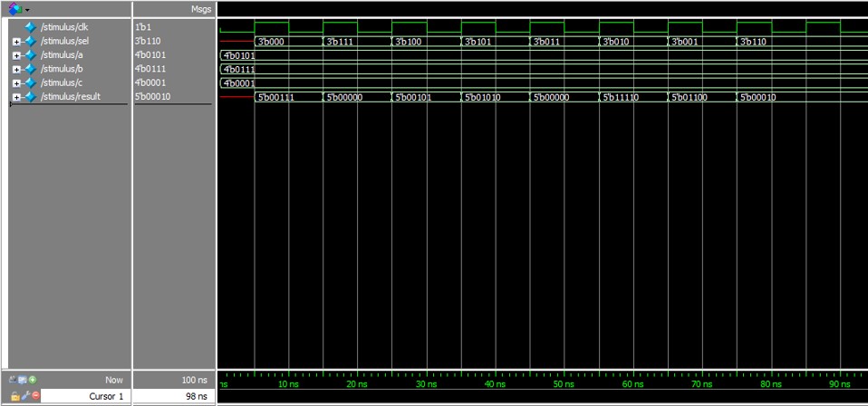The width and height of the screenshot is (868, 406).
Task: Click the 30 ns mark on timeline
Action: pyautogui.click(x=426, y=384)
